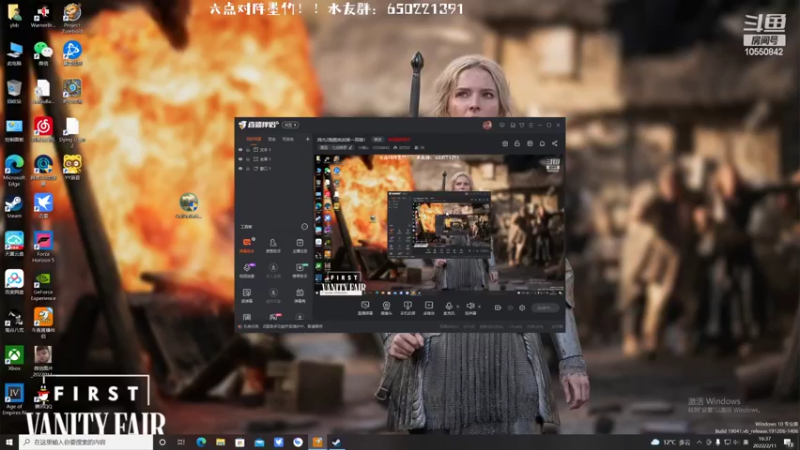This screenshot has width=800, height=450.
Task: Open Task View on the taskbar
Action: coord(181,442)
